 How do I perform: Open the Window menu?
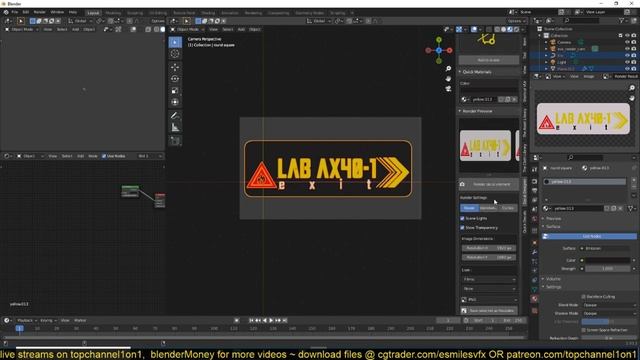[x=57, y=12]
